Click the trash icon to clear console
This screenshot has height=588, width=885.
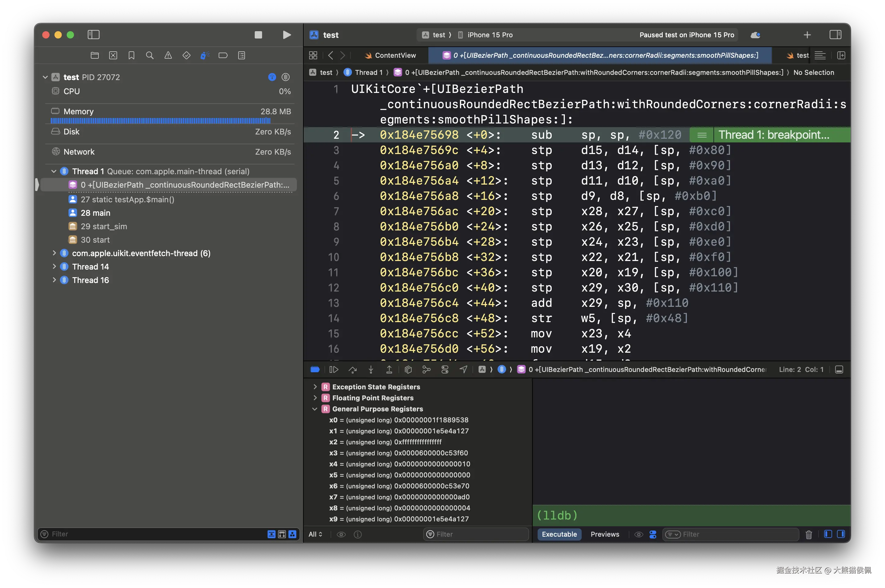click(809, 535)
